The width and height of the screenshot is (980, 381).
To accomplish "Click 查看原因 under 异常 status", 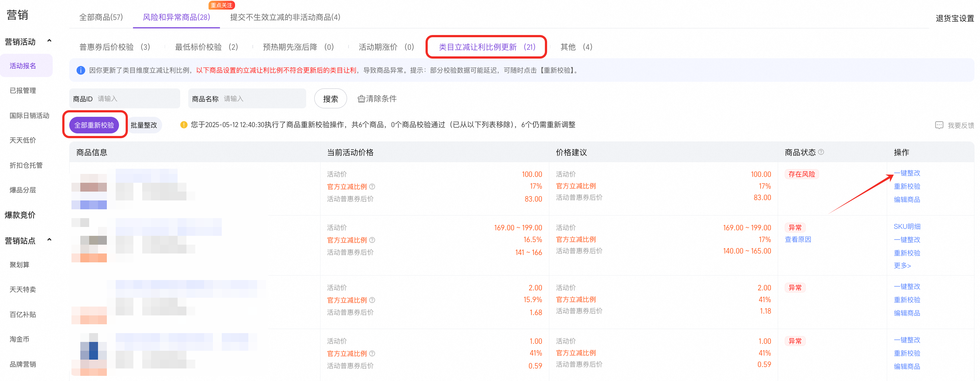I will tap(798, 240).
